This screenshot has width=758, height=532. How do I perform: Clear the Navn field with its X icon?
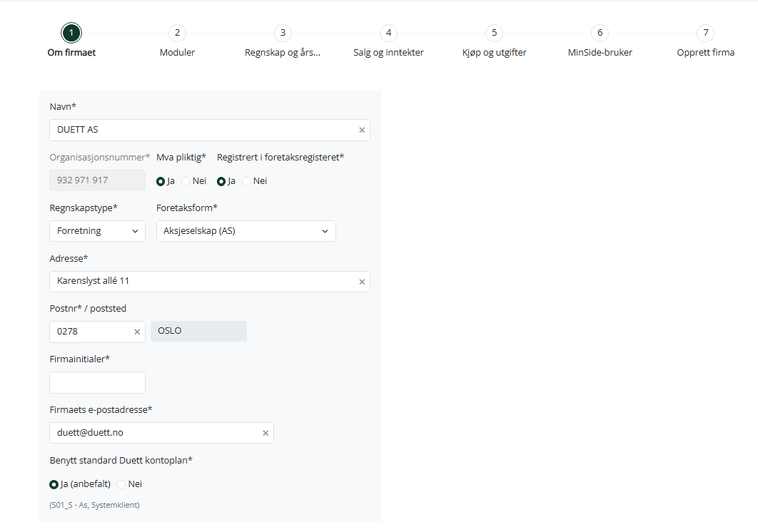[362, 130]
